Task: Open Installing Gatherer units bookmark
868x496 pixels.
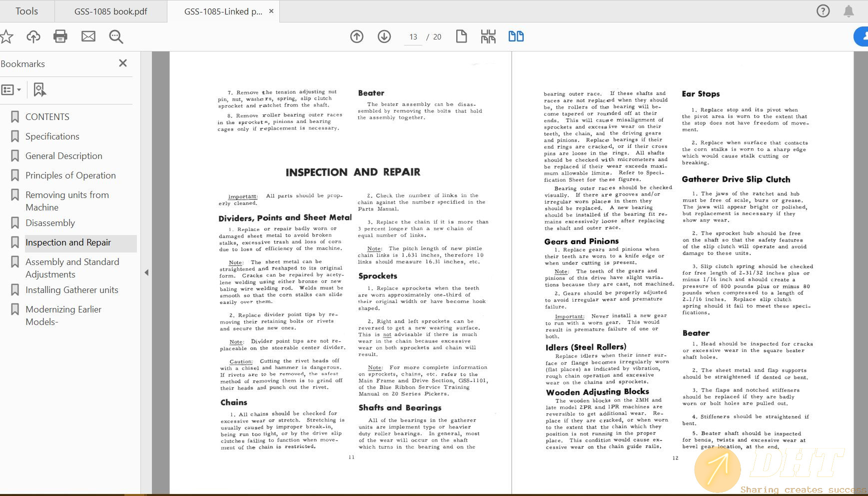Action: click(x=72, y=290)
